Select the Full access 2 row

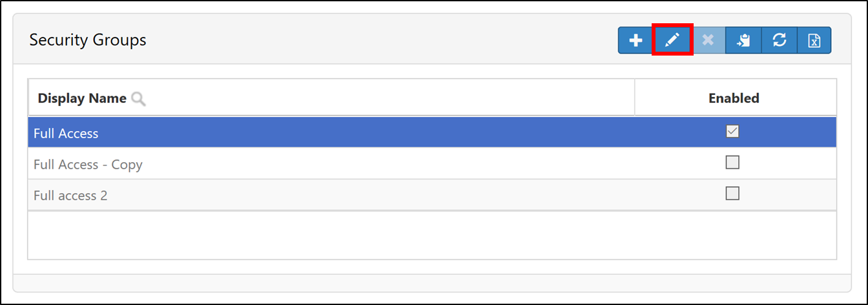pyautogui.click(x=70, y=195)
